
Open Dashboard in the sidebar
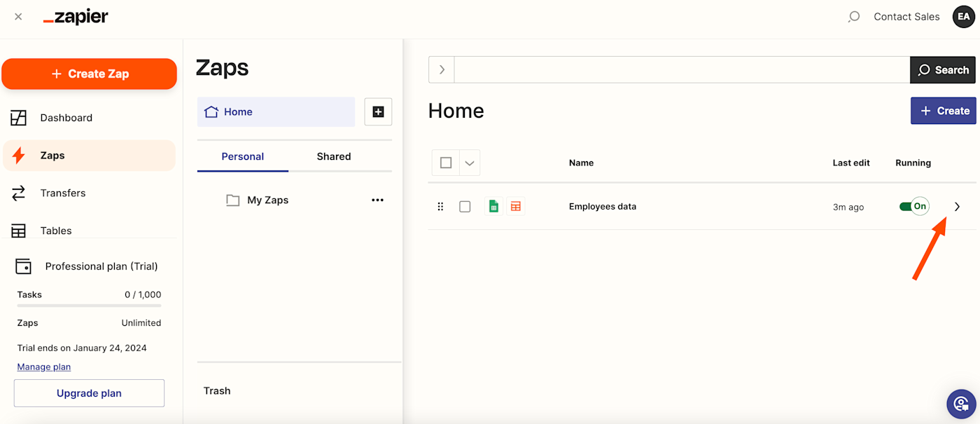[89, 118]
